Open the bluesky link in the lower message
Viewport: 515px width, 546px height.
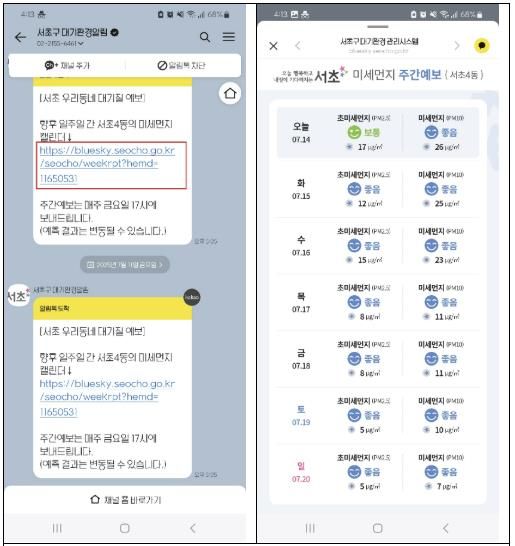click(x=107, y=398)
